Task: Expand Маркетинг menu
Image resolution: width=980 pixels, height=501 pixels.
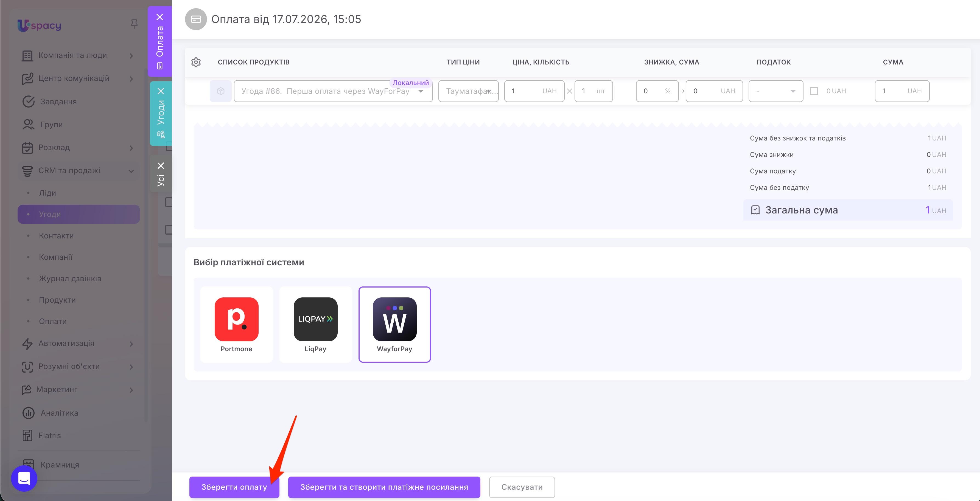Action: [131, 390]
